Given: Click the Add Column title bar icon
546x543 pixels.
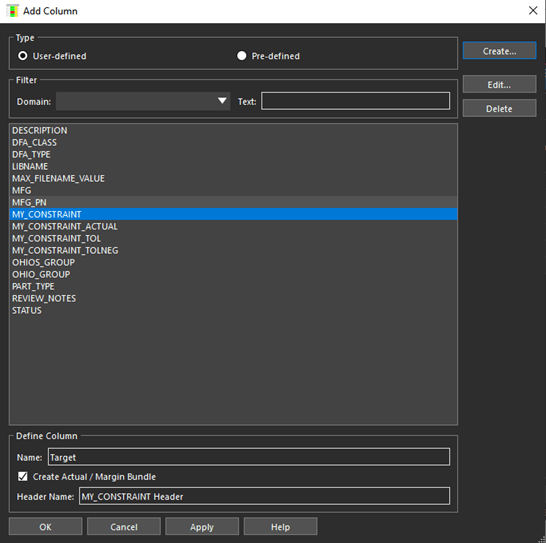Looking at the screenshot, I should pyautogui.click(x=13, y=11).
